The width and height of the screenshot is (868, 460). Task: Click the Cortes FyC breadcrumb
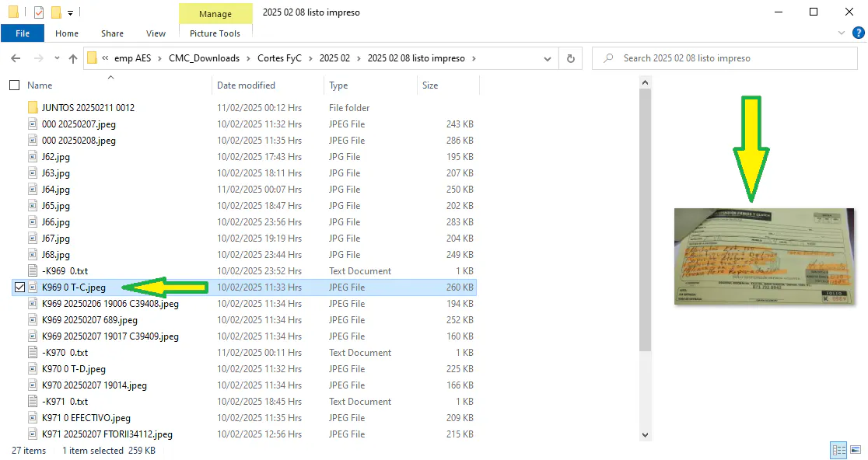(x=279, y=58)
